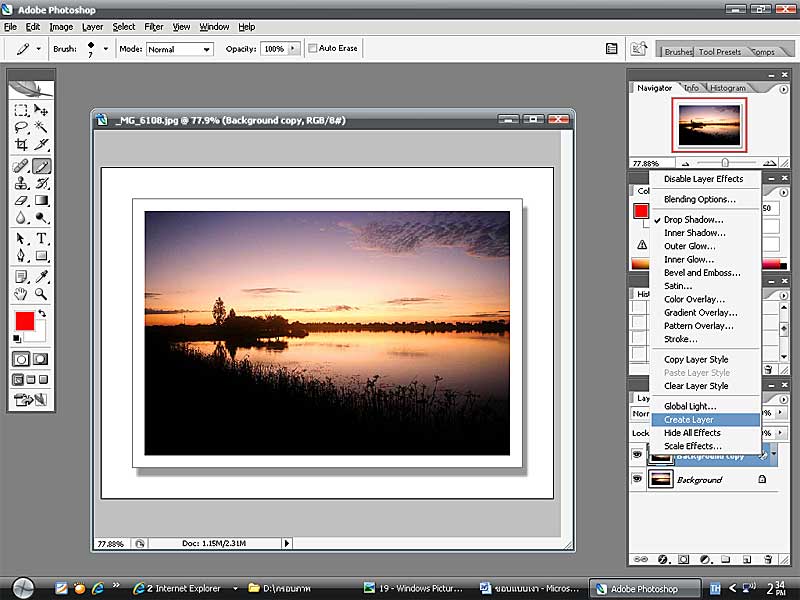Screen dimensions: 800x600
Task: Open the Tool Presets palette tab
Action: coord(719,52)
